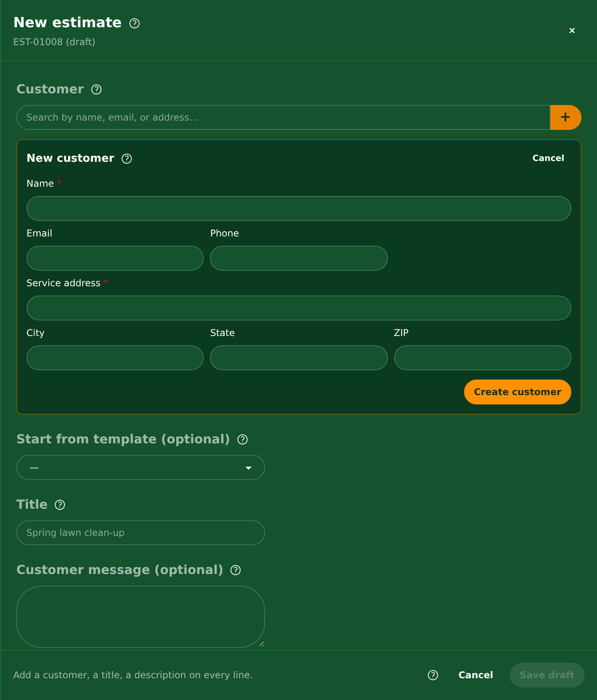Screen dimensions: 597x700
Task: Click the Phone input field
Action: coord(299,258)
